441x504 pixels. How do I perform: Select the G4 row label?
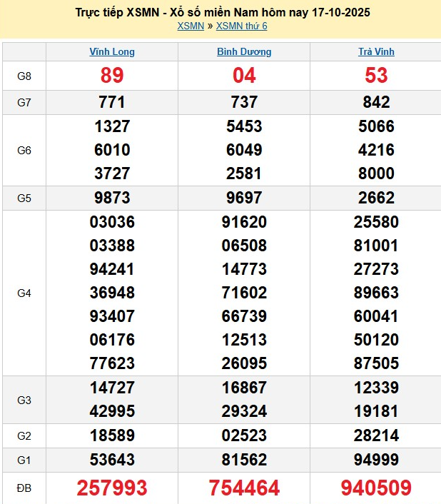[x=24, y=293]
